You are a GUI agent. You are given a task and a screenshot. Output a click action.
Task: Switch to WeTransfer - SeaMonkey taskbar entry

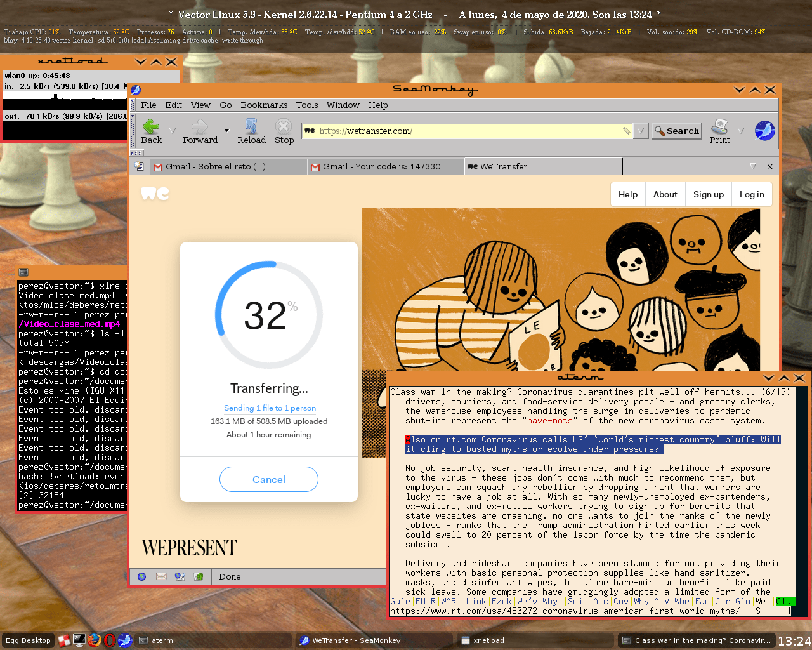(x=375, y=640)
